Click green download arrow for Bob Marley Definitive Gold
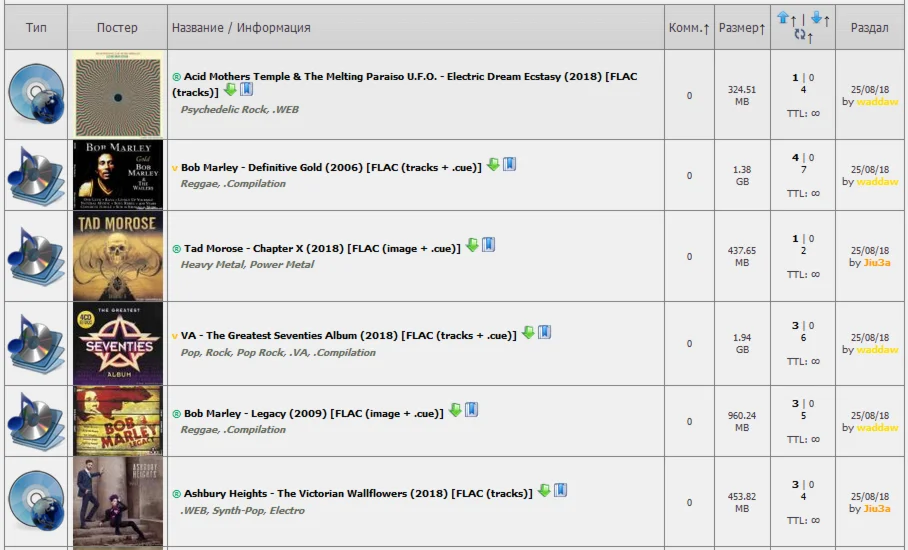Screen dimensions: 908x550 493,165
